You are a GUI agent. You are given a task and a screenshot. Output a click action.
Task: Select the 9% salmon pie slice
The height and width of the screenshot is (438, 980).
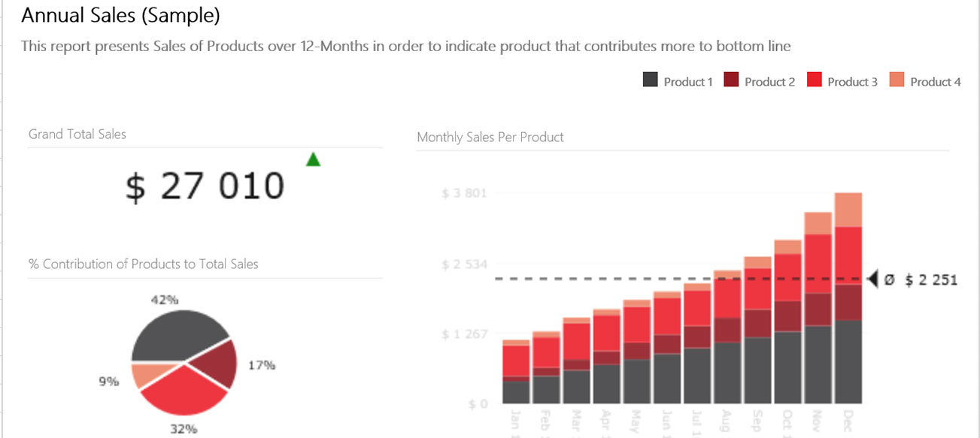[x=145, y=374]
